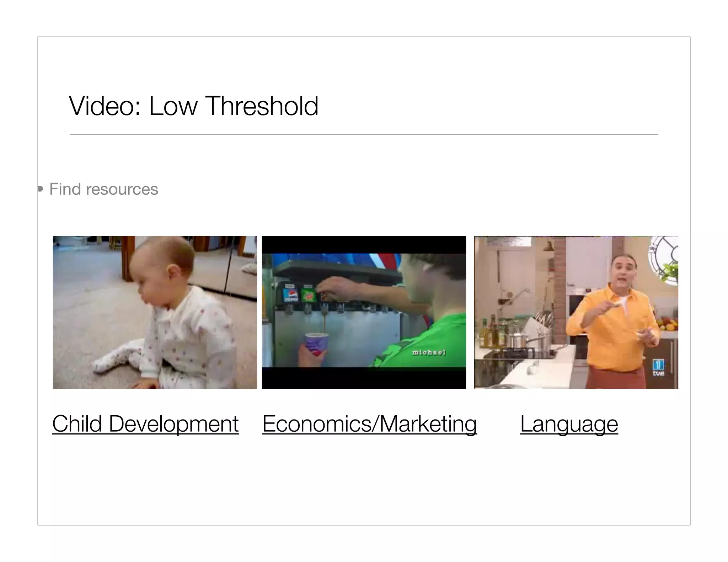Image resolution: width=728 pixels, height=562 pixels.
Task: Open the Child Development link
Action: point(145,424)
